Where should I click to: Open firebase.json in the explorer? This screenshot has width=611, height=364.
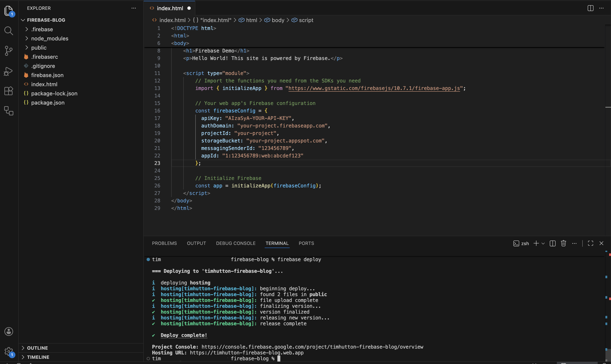tap(81, 75)
